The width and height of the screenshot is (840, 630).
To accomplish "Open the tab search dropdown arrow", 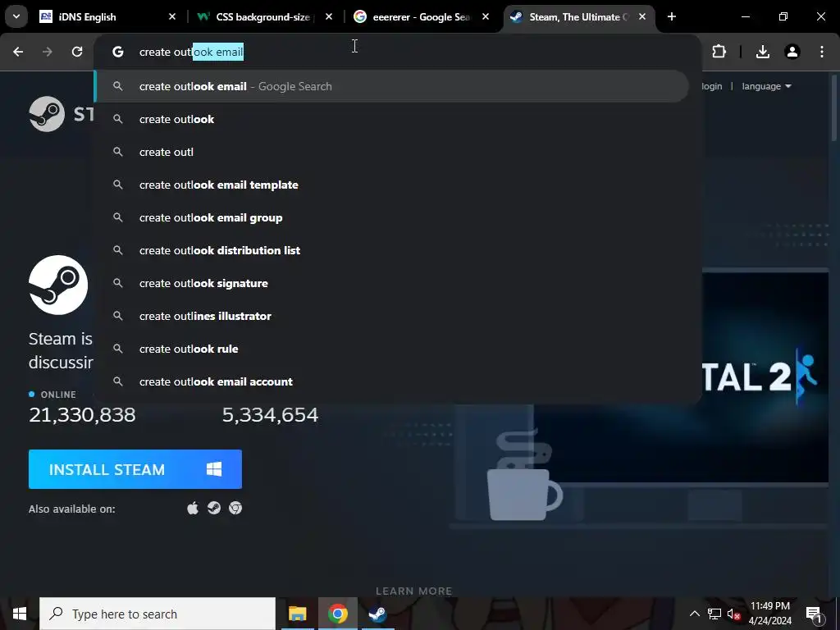I will tap(16, 16).
